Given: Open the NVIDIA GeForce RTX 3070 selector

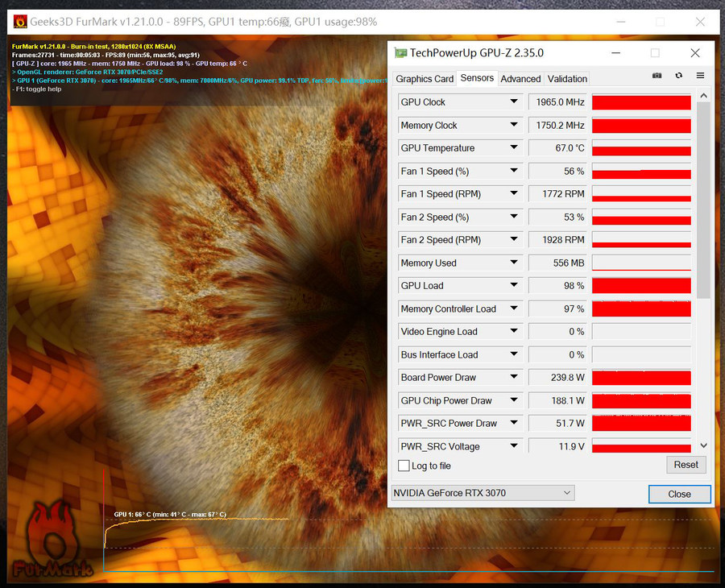Looking at the screenshot, I should [483, 493].
